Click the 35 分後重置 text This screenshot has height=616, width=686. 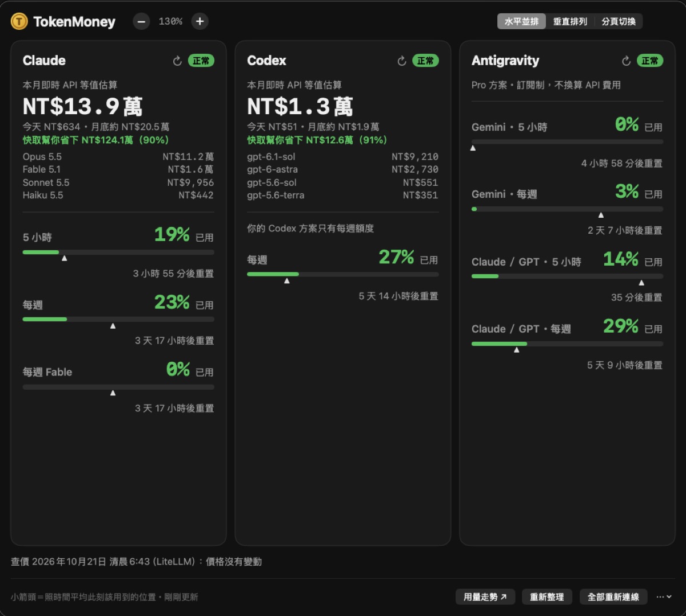[637, 298]
